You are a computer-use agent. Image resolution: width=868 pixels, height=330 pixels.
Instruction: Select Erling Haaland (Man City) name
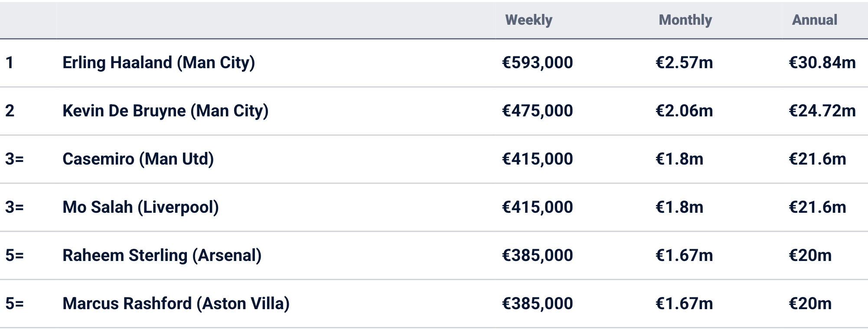click(159, 63)
